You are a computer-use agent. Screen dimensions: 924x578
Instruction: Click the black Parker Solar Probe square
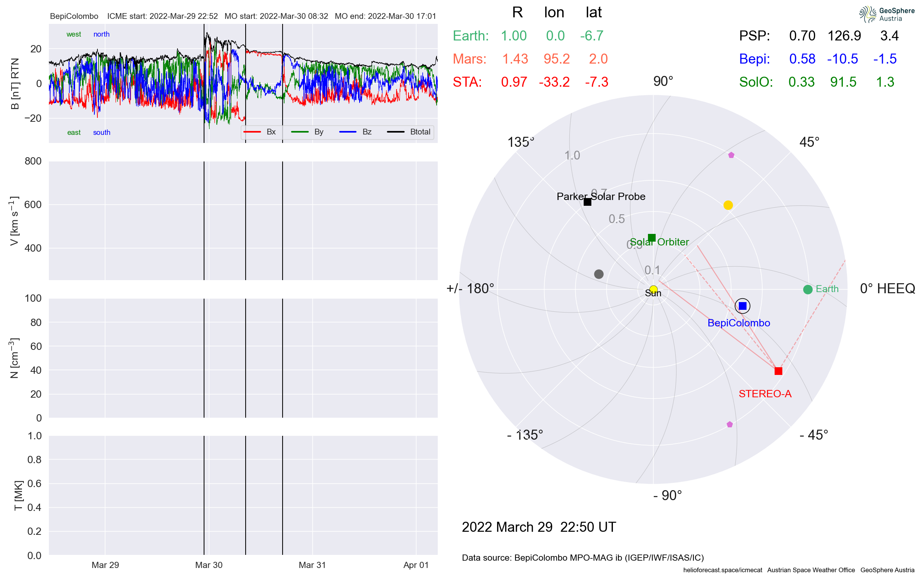click(588, 202)
